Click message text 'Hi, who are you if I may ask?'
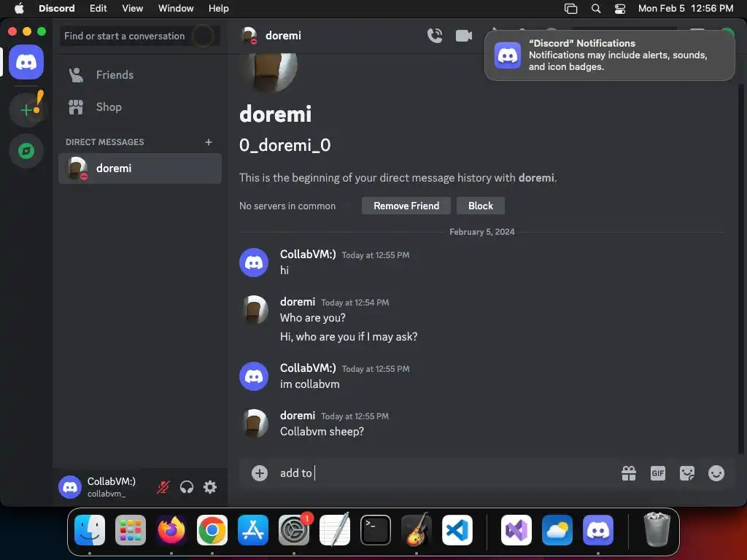The width and height of the screenshot is (747, 560). (x=349, y=337)
